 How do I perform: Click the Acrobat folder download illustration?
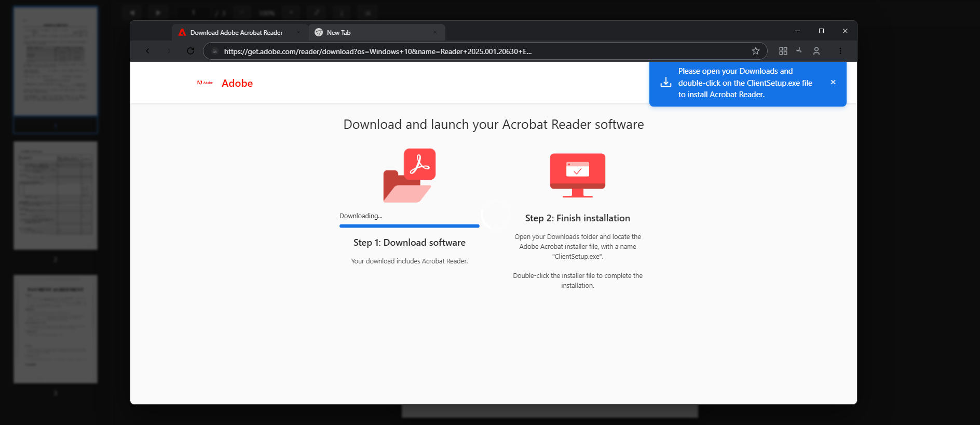pos(410,176)
